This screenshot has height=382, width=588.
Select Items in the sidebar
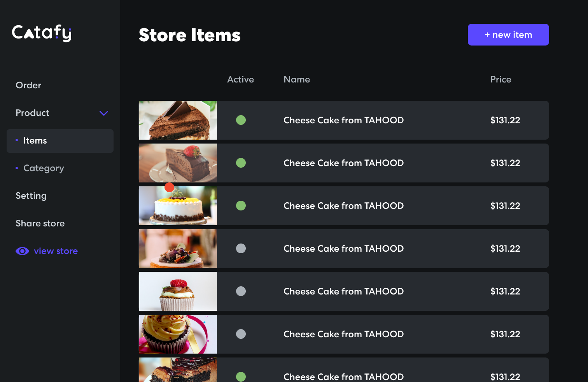pos(35,141)
